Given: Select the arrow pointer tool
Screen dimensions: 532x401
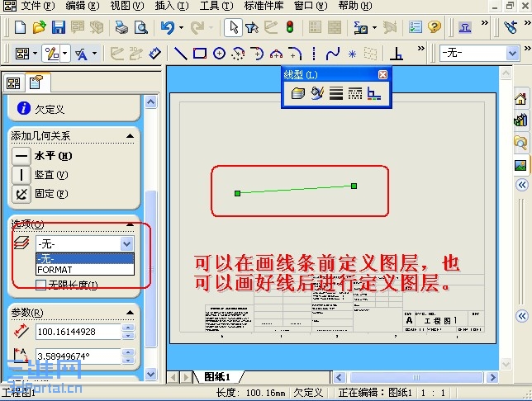Looking at the screenshot, I should point(234,28).
